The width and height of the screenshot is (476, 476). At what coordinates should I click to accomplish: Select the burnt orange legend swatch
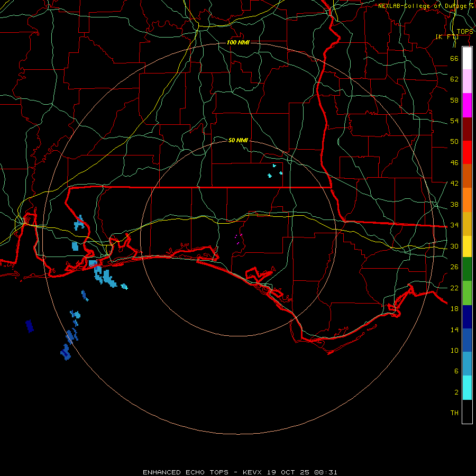[467, 176]
